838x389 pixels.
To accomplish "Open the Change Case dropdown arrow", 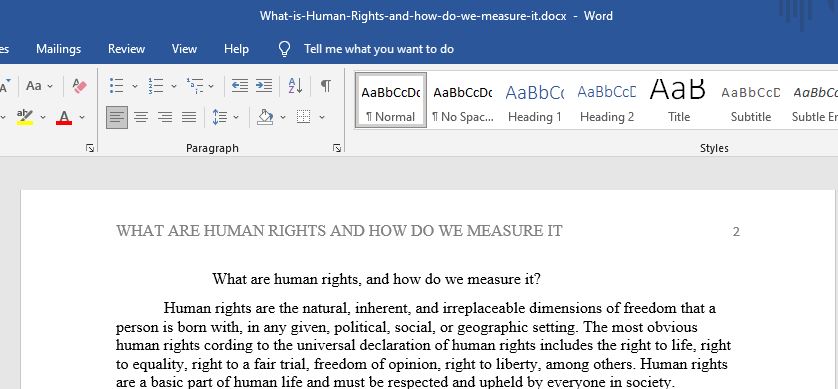I will (x=50, y=86).
